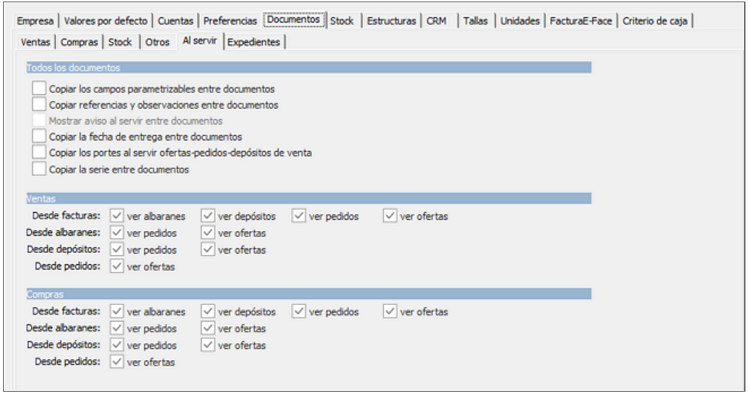Uncheck Ventas Desde facturas ver albaranes
This screenshot has width=750, height=397.
click(117, 216)
